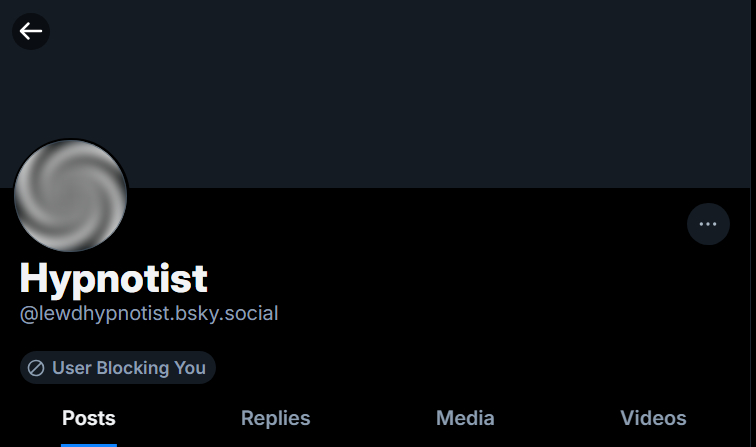
Task: Select the underlined Posts tab label
Action: click(89, 418)
